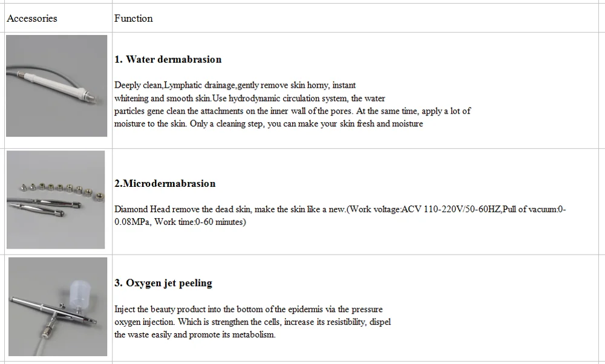Click the line starting "oxygen injection. Which is"

pos(257,322)
